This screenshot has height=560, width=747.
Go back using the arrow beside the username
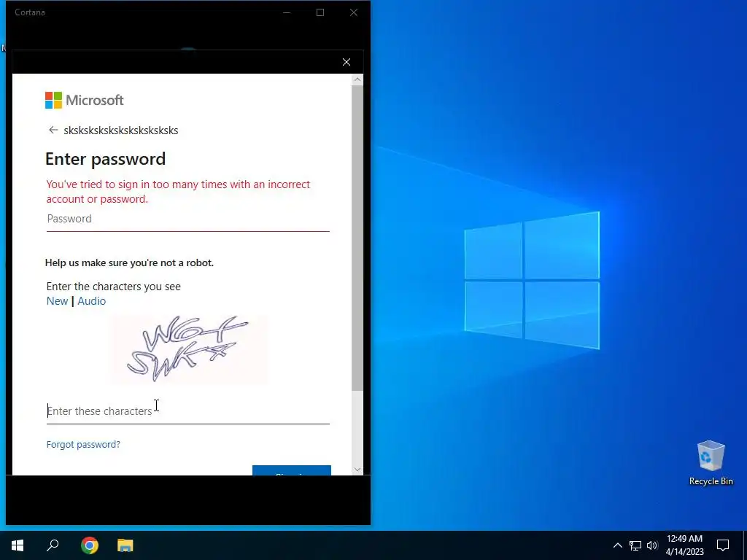coord(53,130)
